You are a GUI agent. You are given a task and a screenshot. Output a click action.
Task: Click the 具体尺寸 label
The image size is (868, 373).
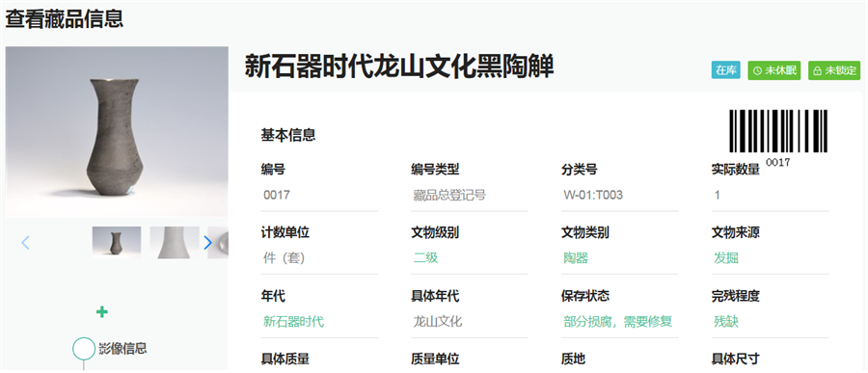(736, 360)
